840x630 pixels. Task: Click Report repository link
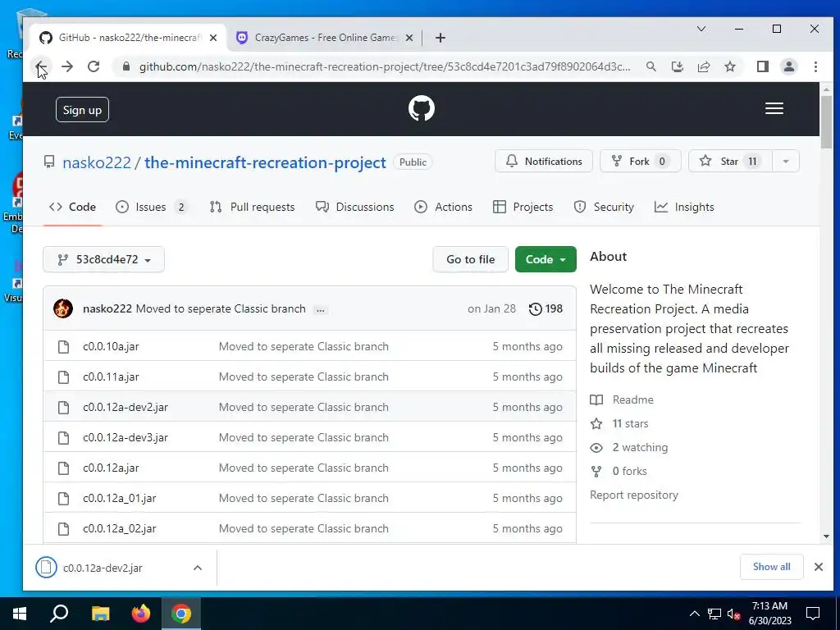(x=634, y=495)
